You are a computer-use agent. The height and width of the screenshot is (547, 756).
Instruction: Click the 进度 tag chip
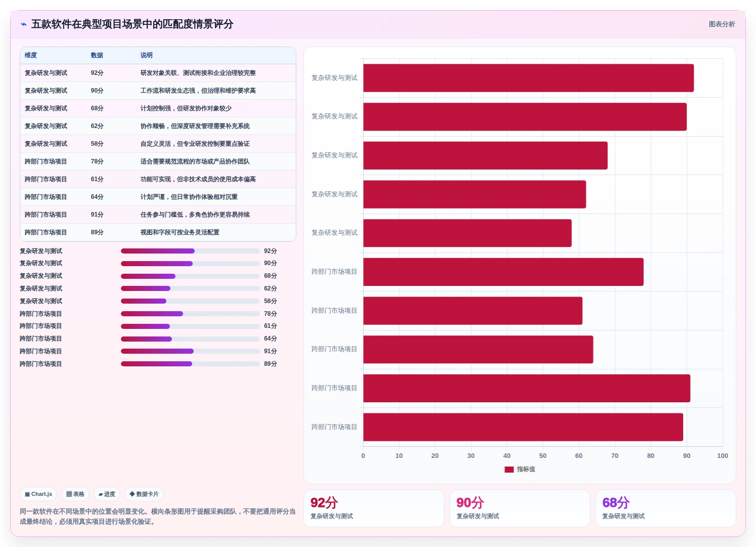pyautogui.click(x=107, y=494)
